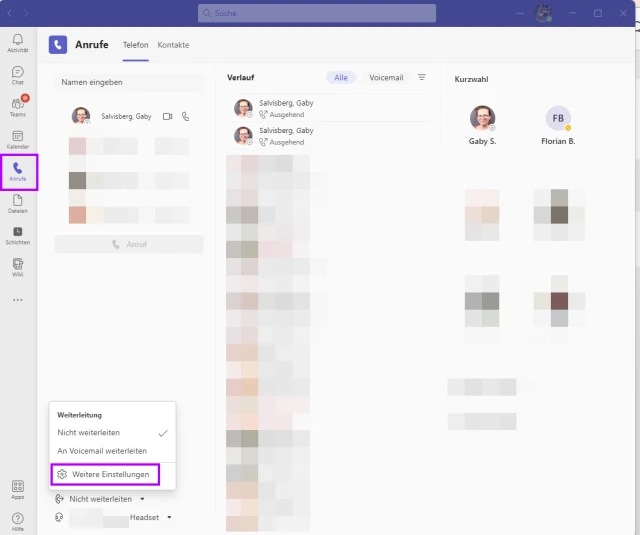This screenshot has width=640, height=535.
Task: Open more apps via three dots
Action: coord(17,299)
